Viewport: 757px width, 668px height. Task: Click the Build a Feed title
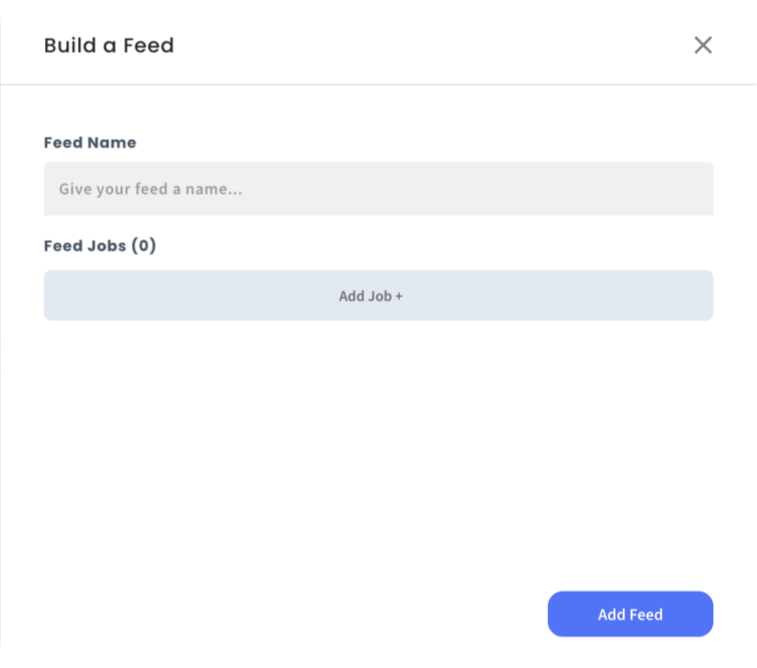point(109,45)
